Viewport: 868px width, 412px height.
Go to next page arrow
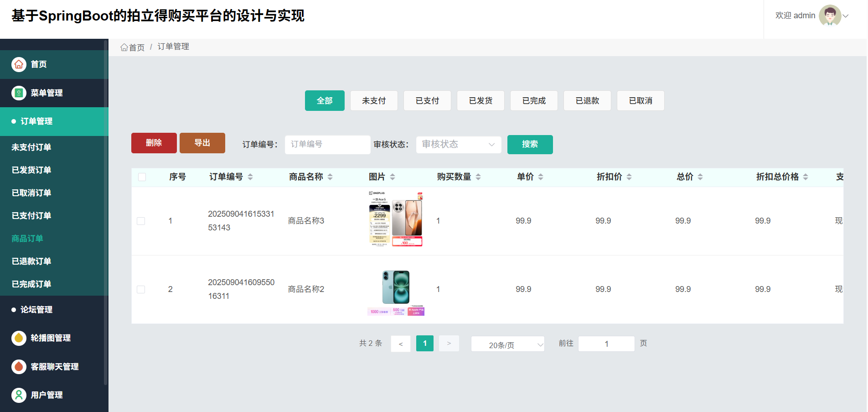click(449, 344)
